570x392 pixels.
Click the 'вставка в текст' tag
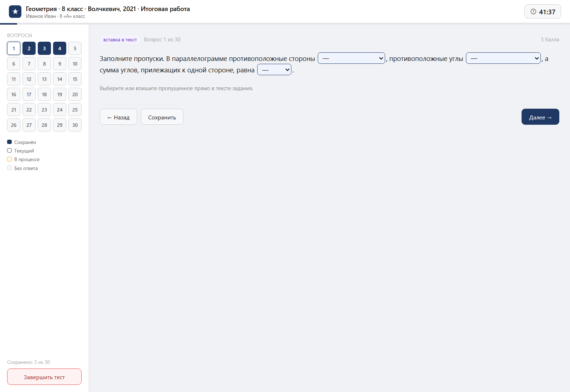click(x=120, y=40)
